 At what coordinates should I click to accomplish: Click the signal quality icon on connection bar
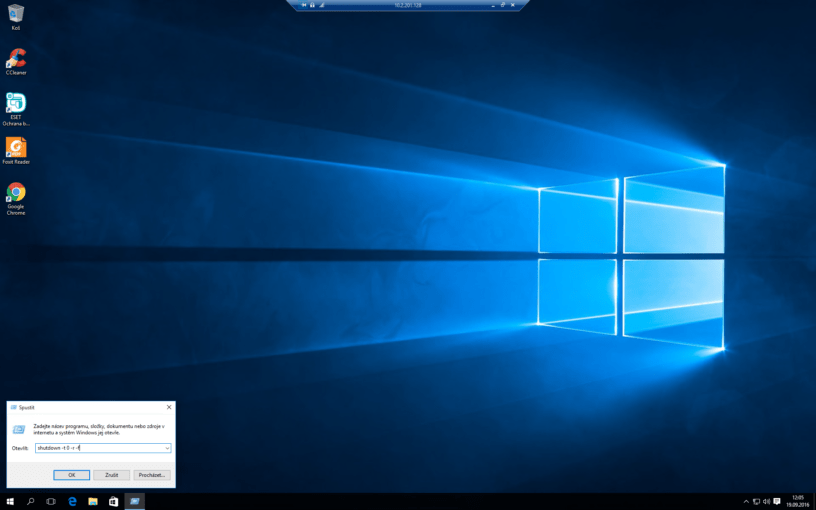pos(322,5)
